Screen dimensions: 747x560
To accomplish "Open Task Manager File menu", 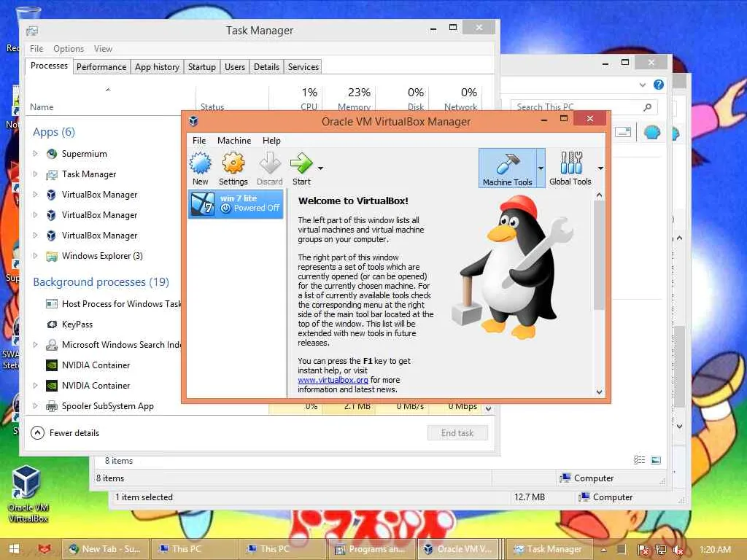I will [x=36, y=49].
